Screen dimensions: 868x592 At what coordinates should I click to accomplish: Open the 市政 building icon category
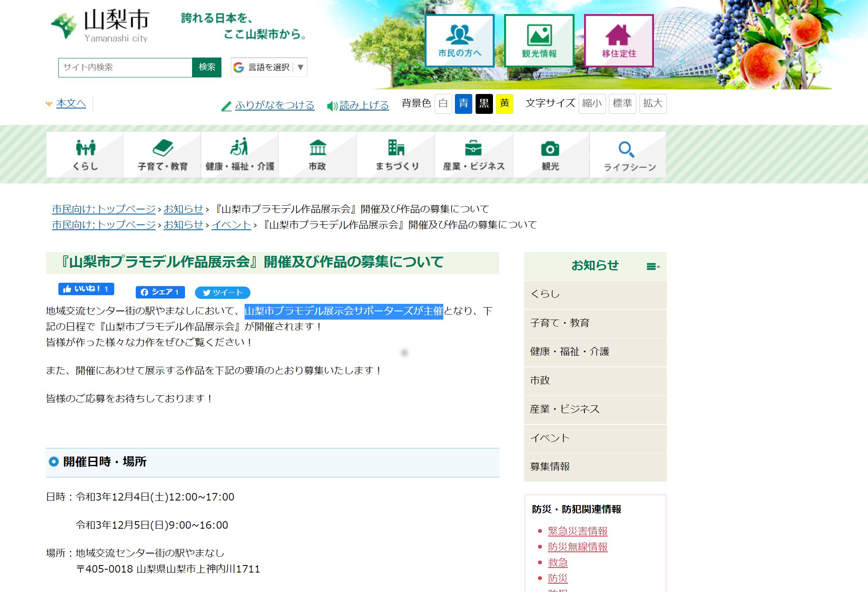point(317,155)
